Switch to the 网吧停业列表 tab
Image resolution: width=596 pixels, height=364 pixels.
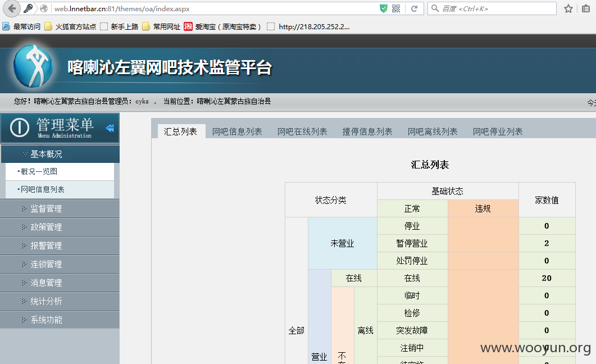[x=498, y=131]
